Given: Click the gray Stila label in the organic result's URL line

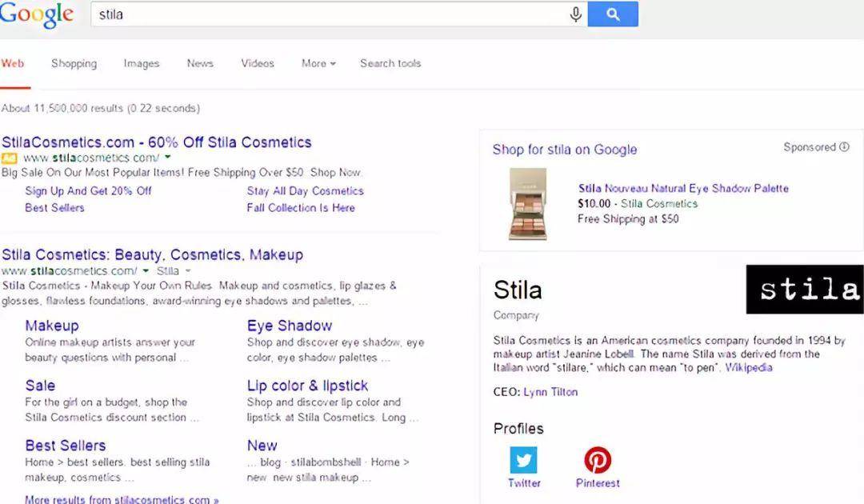Looking at the screenshot, I should pyautogui.click(x=167, y=270).
